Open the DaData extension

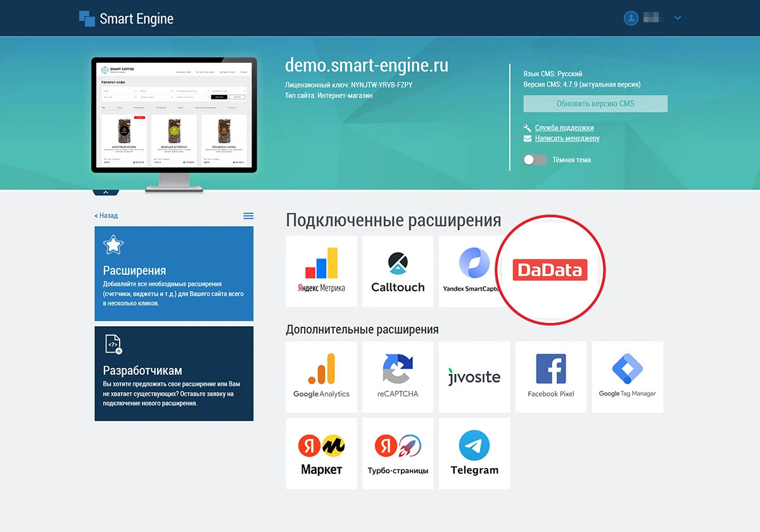tap(550, 270)
